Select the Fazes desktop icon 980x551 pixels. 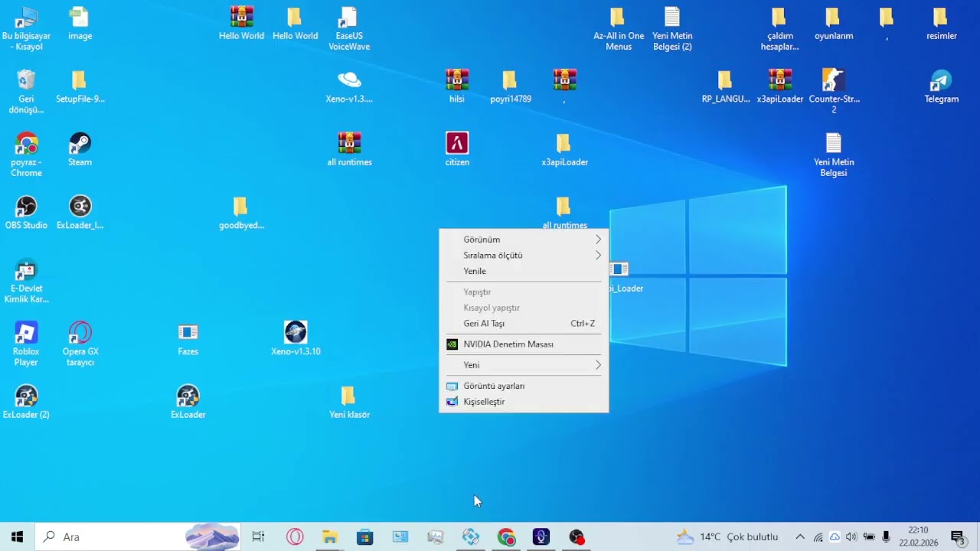[x=188, y=339]
